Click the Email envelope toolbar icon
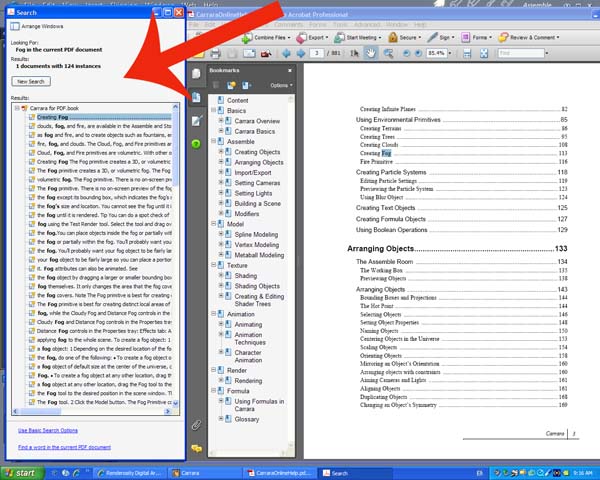 pos(249,53)
